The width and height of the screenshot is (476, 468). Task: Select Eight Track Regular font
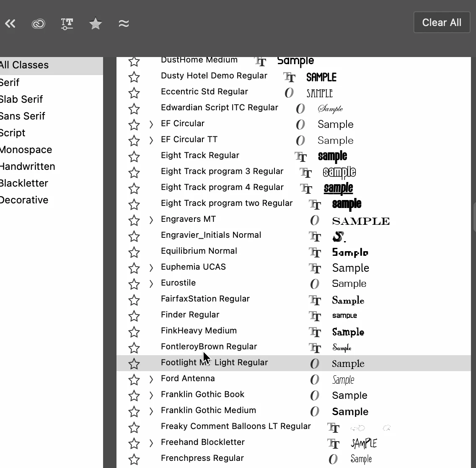[x=200, y=155]
